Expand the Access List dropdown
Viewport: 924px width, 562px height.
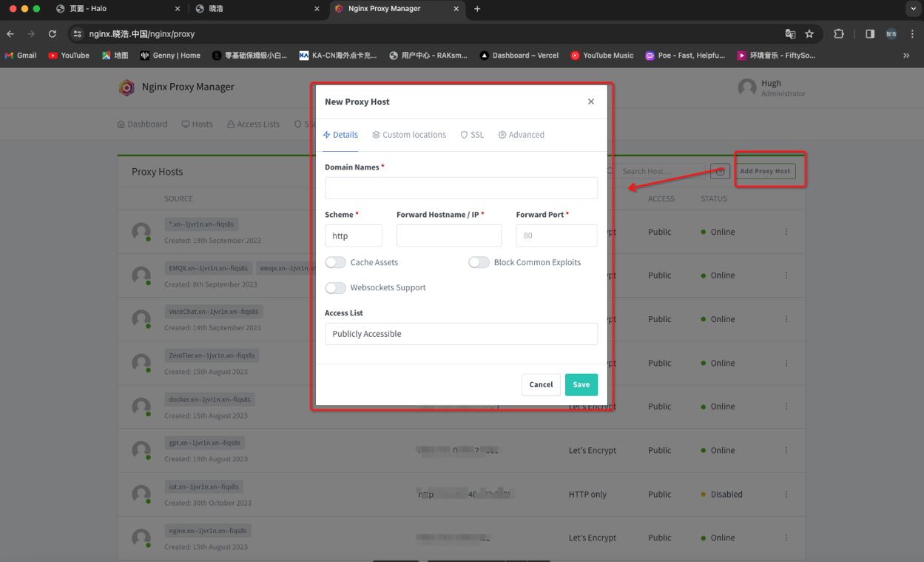click(461, 334)
